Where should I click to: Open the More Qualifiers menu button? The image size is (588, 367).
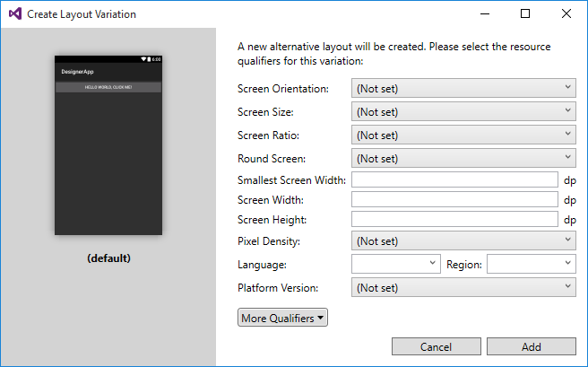point(282,318)
